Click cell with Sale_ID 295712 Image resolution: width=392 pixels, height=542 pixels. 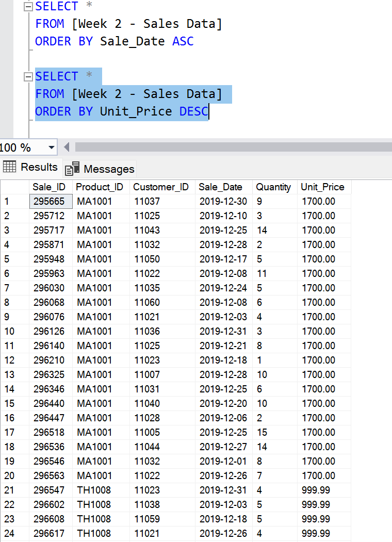point(51,216)
